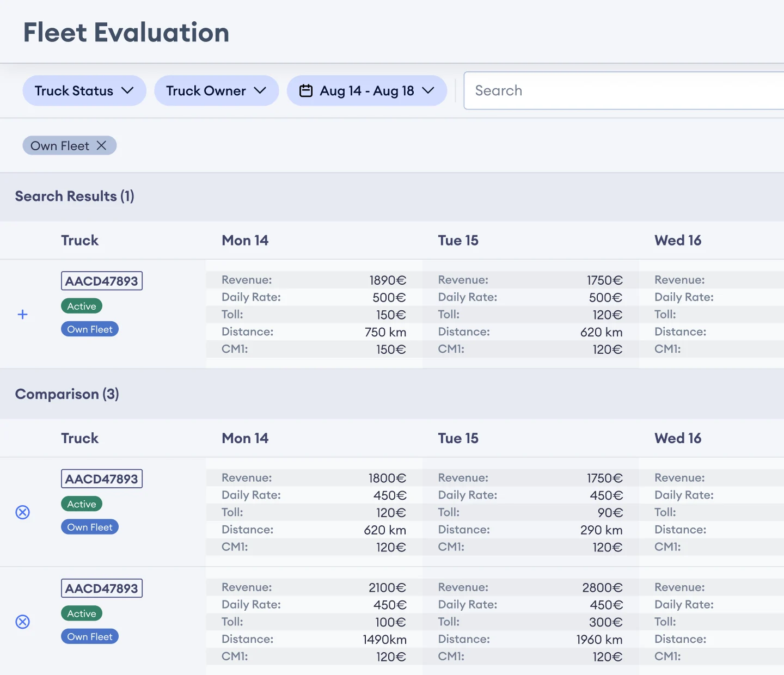Click Own Fleet badge in first Comparison row
Image resolution: width=784 pixels, height=675 pixels.
90,527
